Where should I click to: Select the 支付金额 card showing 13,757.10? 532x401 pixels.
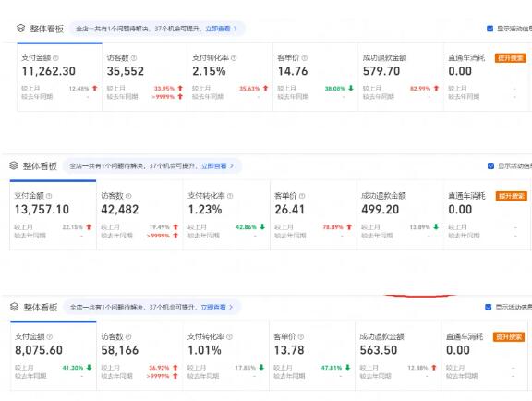pyautogui.click(x=54, y=215)
